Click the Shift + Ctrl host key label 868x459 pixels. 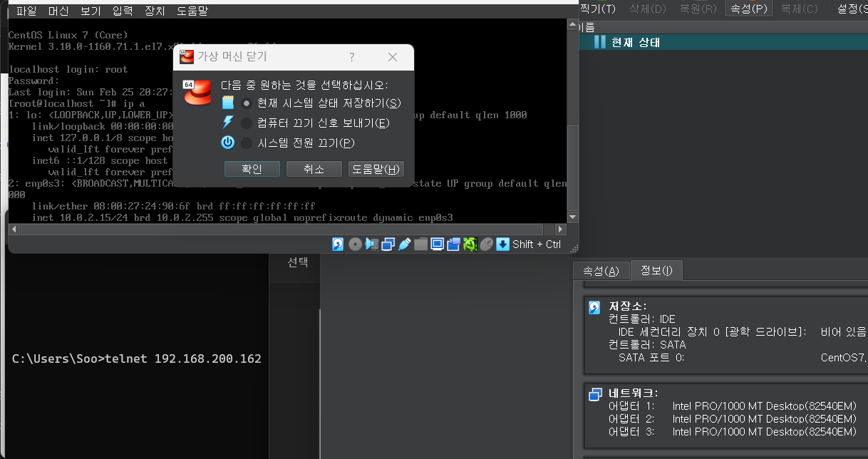pyautogui.click(x=537, y=244)
